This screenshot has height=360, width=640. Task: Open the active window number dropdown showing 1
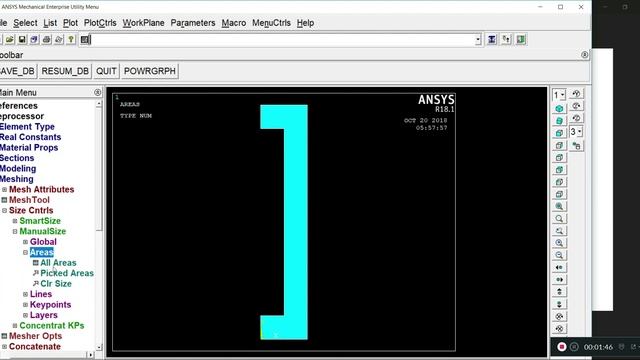559,95
